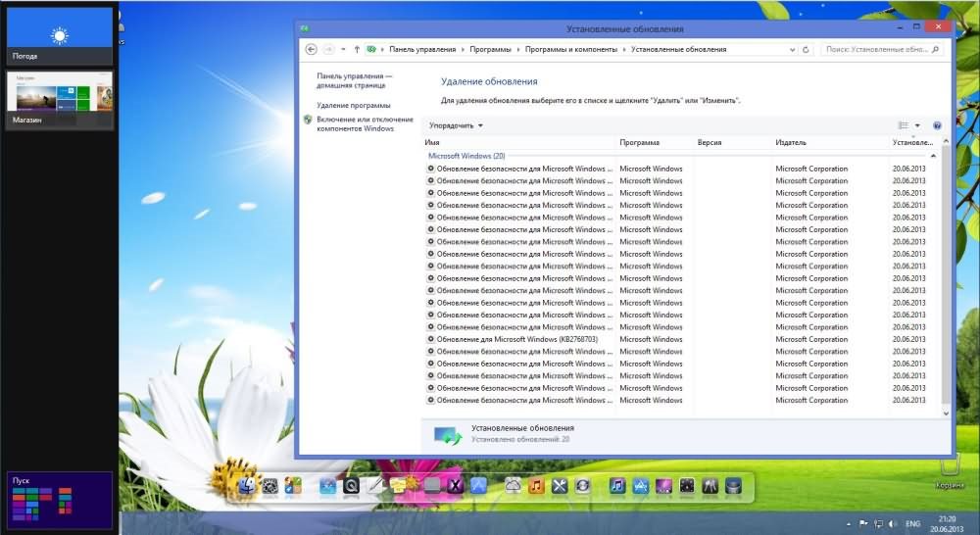Switch to the Погода app thumbnail
The height and width of the screenshot is (535, 980).
coord(59,42)
